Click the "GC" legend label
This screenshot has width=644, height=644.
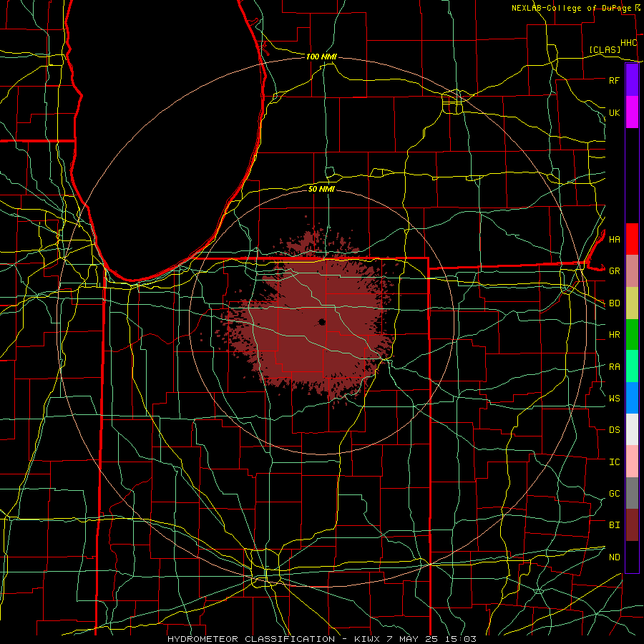[614, 493]
